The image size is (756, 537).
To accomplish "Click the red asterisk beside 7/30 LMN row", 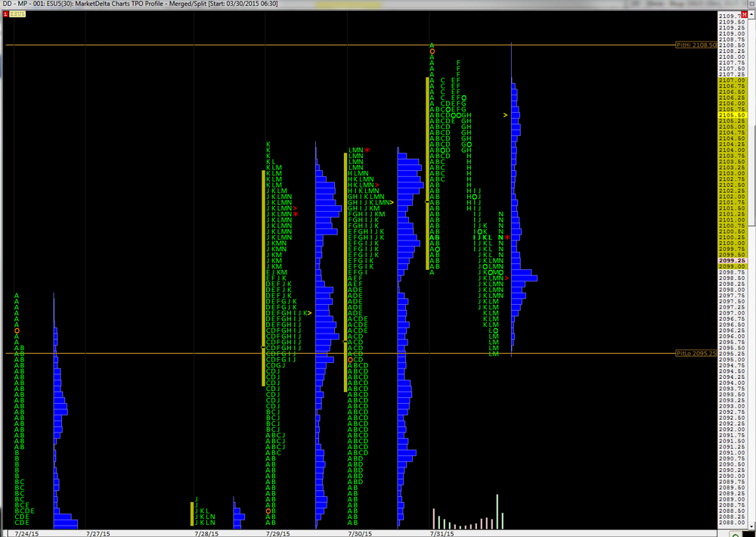I will click(x=367, y=151).
